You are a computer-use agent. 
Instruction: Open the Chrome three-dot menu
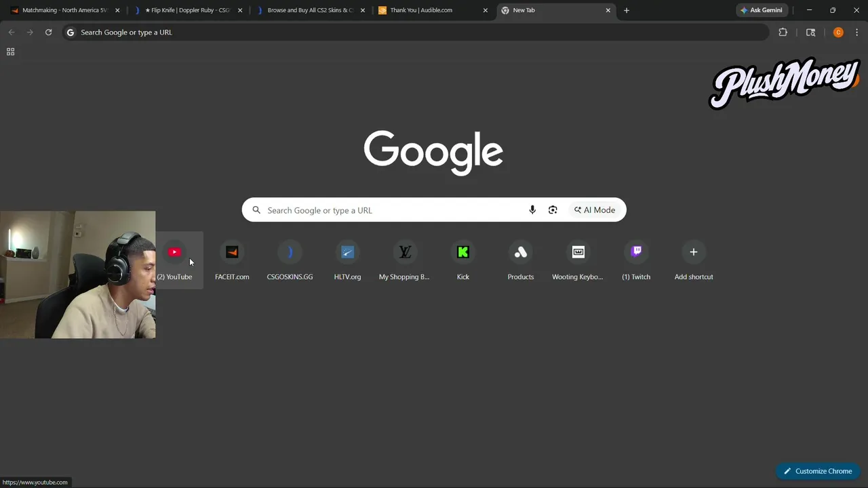pos(857,33)
